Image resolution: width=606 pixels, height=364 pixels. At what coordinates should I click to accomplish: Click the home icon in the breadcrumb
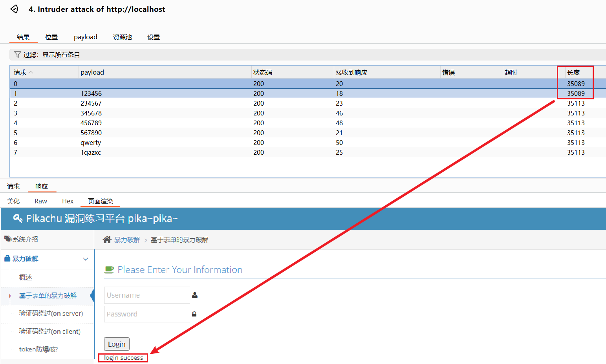pos(107,240)
